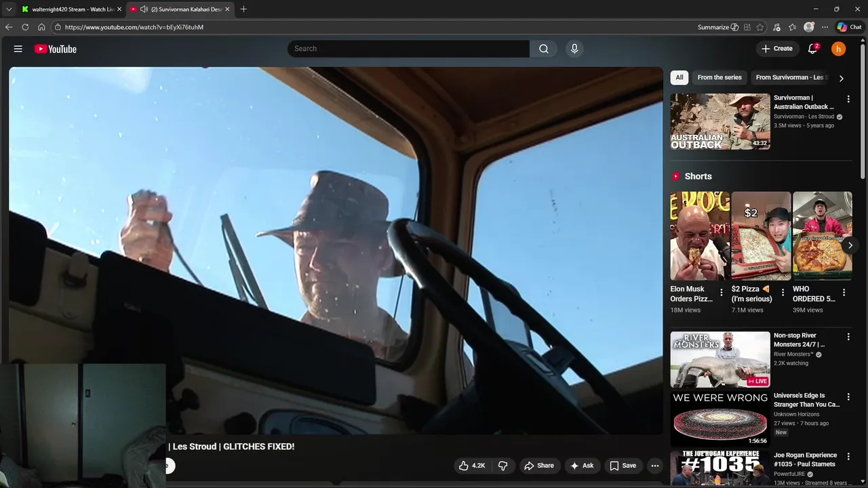The height and width of the screenshot is (488, 868).
Task: Open the YouTube guide hamburger menu
Action: pos(18,49)
